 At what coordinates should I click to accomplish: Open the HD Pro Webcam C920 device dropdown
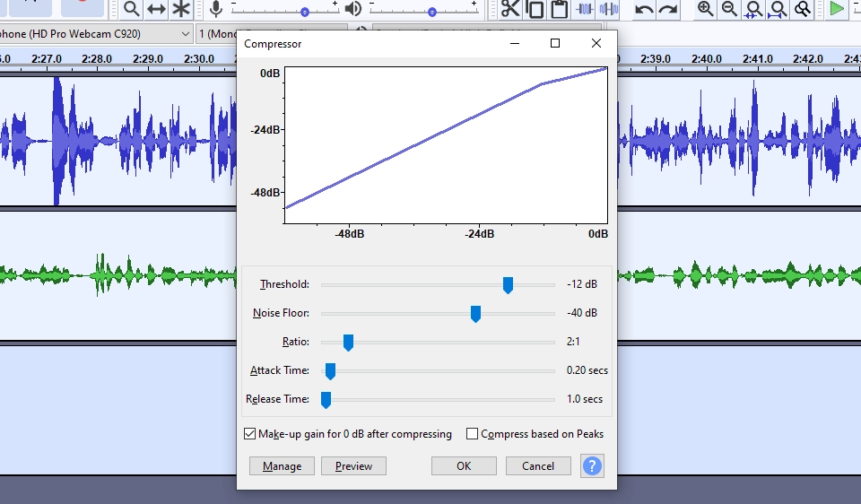pyautogui.click(x=97, y=34)
